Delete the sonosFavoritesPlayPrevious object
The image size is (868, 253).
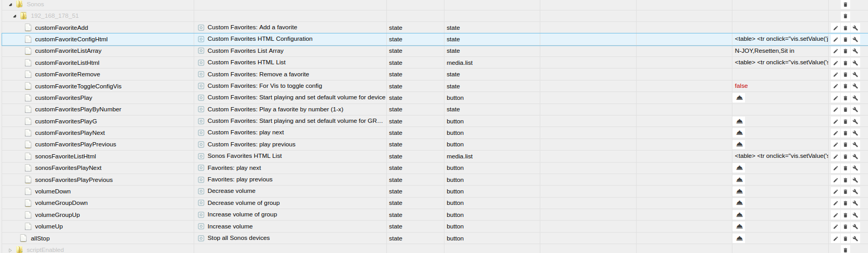[x=845, y=180]
